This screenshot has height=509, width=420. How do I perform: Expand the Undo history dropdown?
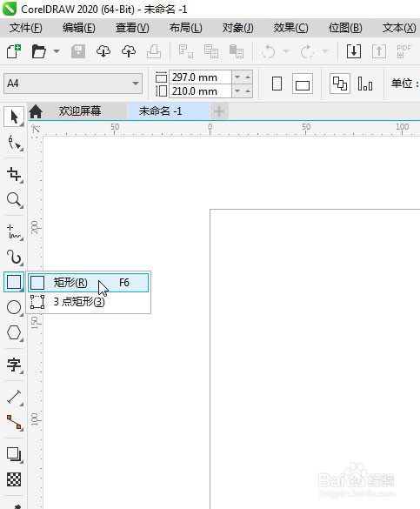point(286,51)
